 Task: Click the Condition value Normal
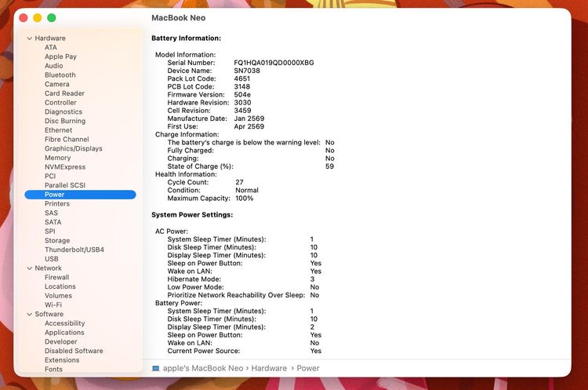pyautogui.click(x=247, y=191)
